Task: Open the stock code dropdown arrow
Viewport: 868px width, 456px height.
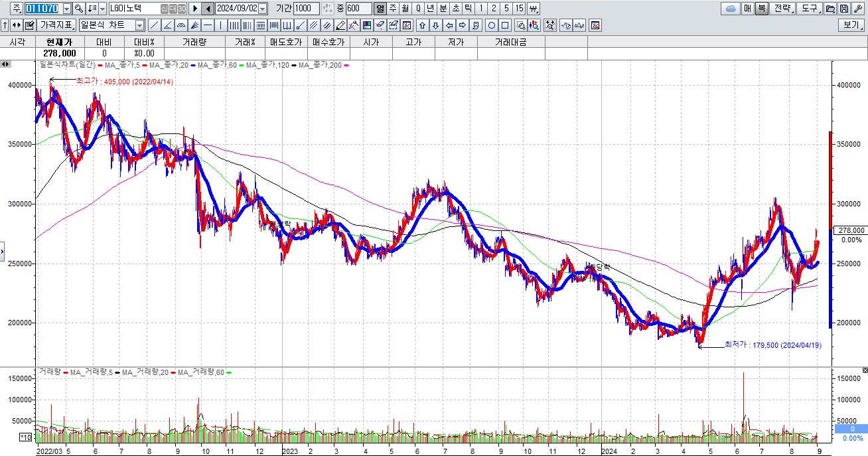Action: click(x=67, y=9)
